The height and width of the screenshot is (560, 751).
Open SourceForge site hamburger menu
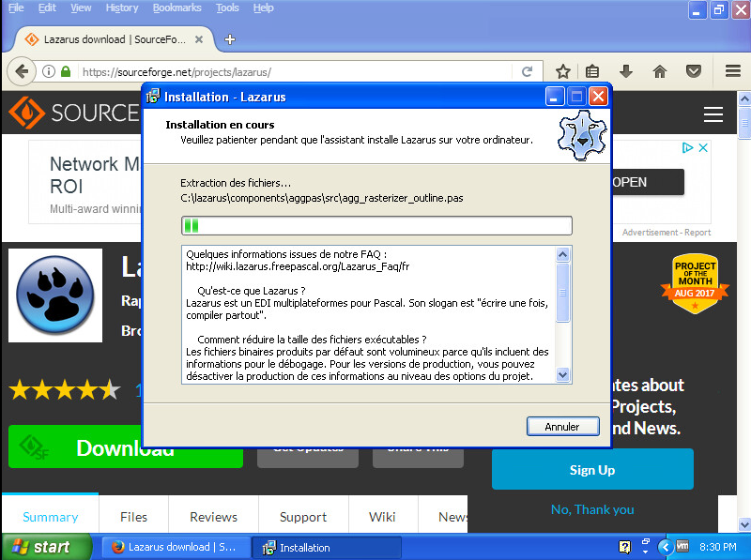coord(713,114)
